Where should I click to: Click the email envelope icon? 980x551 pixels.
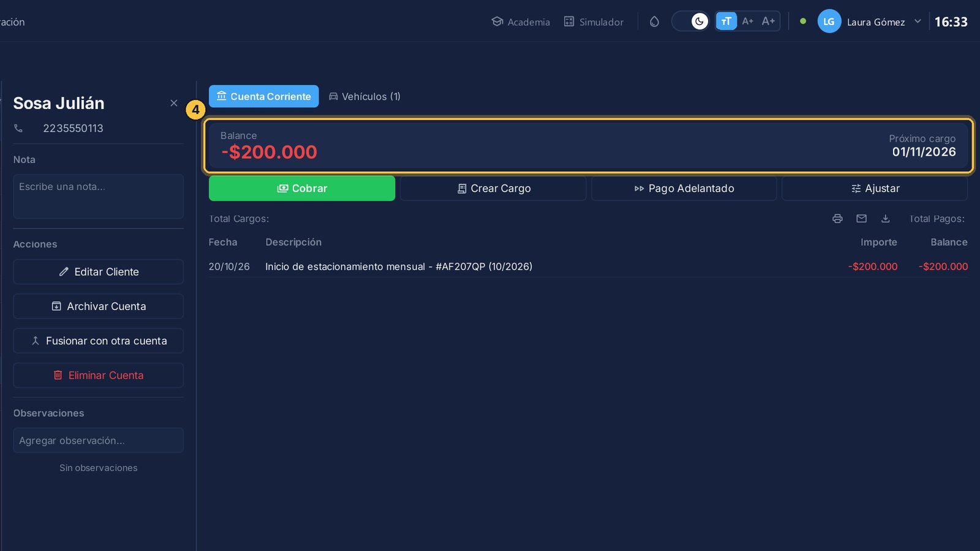pyautogui.click(x=861, y=218)
